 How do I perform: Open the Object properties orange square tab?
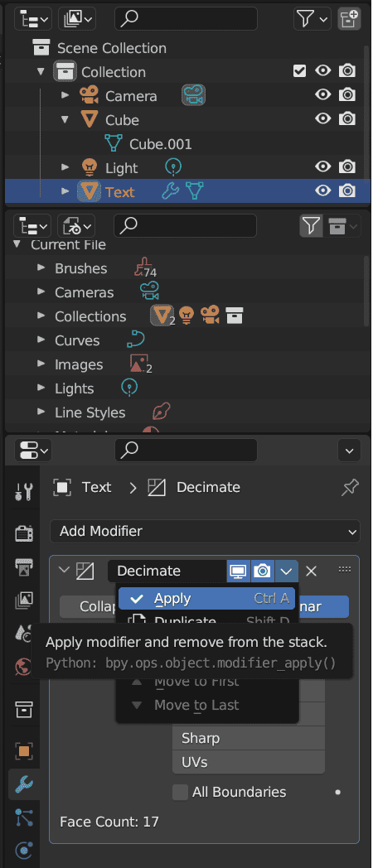pos(24,751)
